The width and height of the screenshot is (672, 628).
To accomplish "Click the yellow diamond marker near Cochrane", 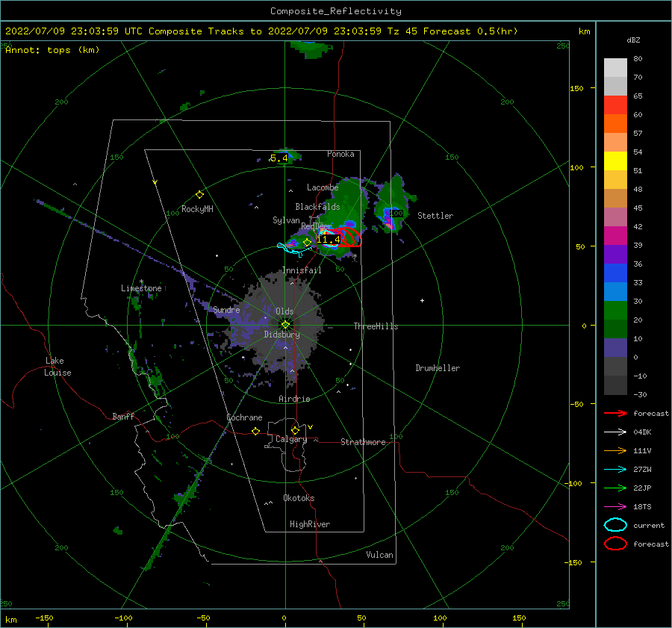I will 256,431.
